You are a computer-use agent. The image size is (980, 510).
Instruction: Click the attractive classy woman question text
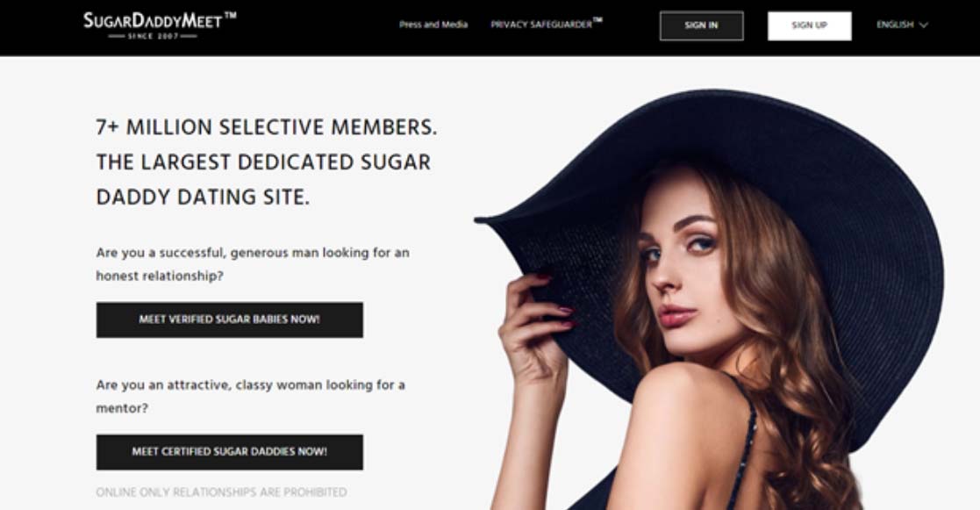[x=250, y=396]
